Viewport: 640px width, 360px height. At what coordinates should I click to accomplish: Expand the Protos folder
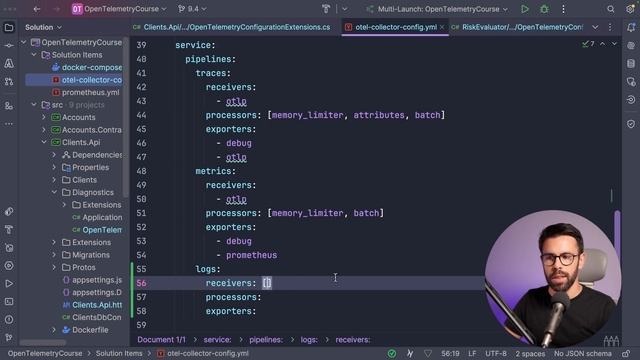point(54,268)
